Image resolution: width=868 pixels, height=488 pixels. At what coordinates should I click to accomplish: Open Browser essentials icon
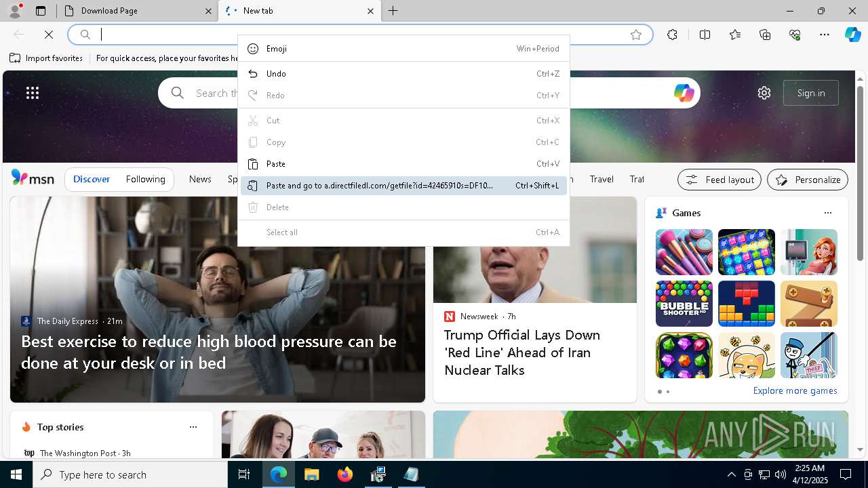pyautogui.click(x=795, y=35)
